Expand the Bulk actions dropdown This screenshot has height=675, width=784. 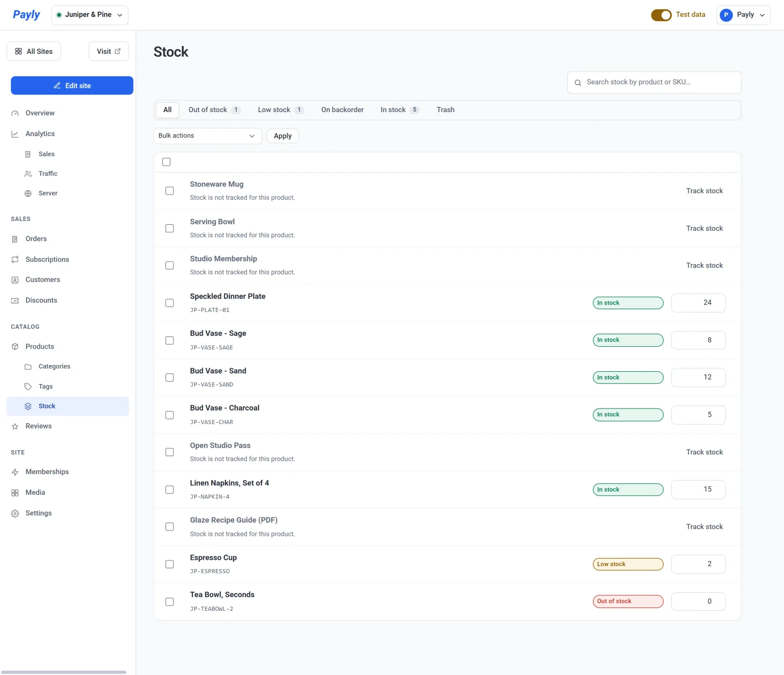[x=208, y=136]
